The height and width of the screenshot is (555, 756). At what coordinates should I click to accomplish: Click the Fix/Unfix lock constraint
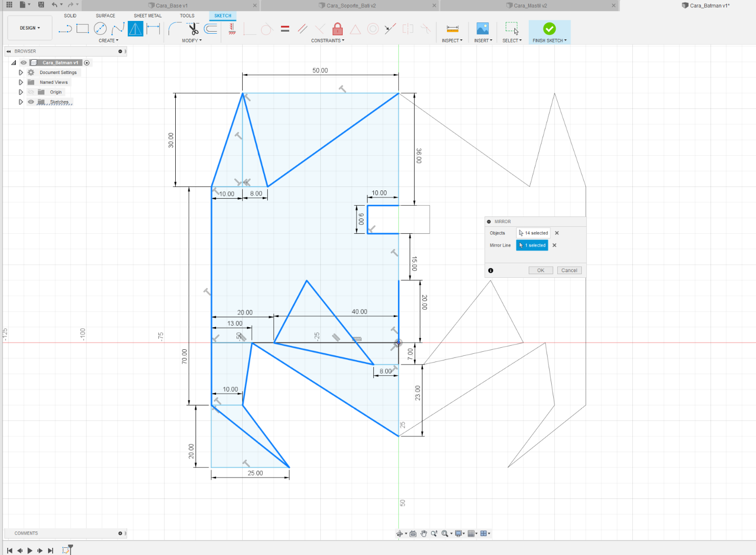[337, 29]
